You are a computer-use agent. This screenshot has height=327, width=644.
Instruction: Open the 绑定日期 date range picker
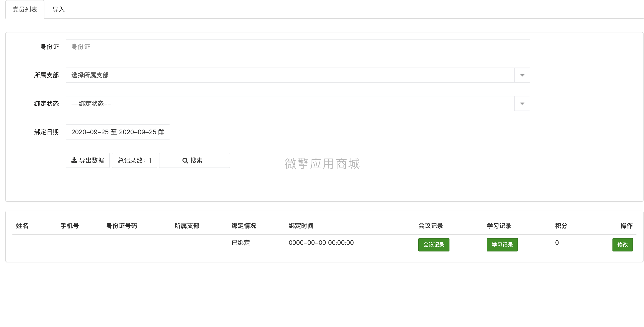point(118,132)
